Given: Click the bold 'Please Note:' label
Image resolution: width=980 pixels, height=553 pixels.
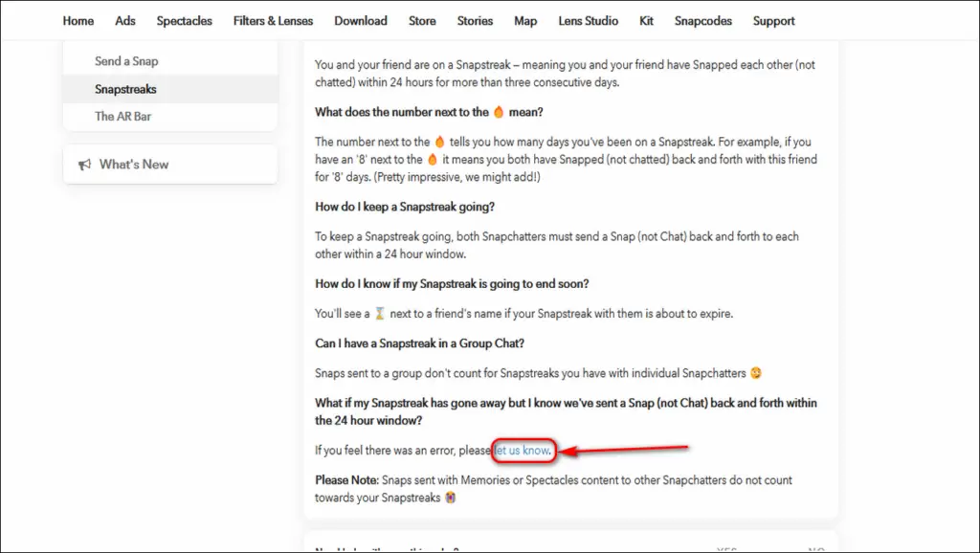Looking at the screenshot, I should (x=346, y=480).
